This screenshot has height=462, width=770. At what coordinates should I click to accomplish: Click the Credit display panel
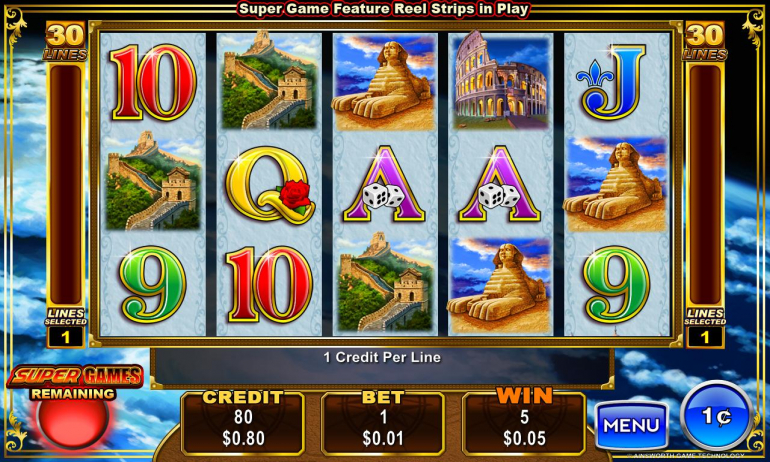pyautogui.click(x=244, y=423)
